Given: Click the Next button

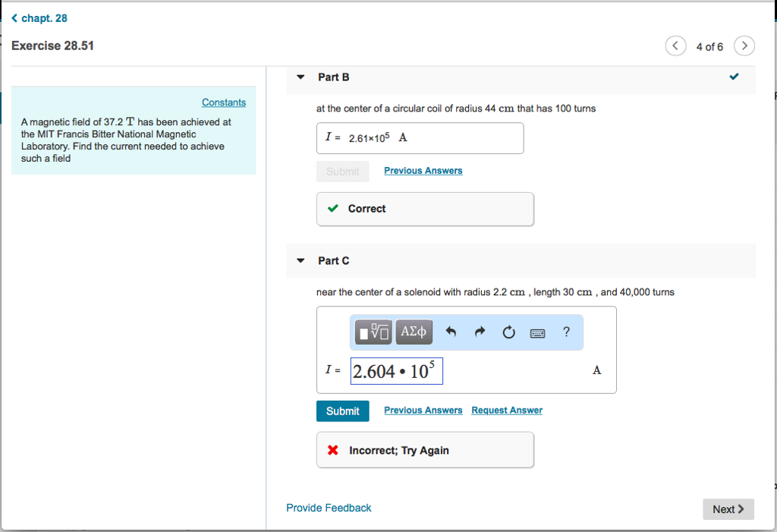Looking at the screenshot, I should [x=728, y=509].
